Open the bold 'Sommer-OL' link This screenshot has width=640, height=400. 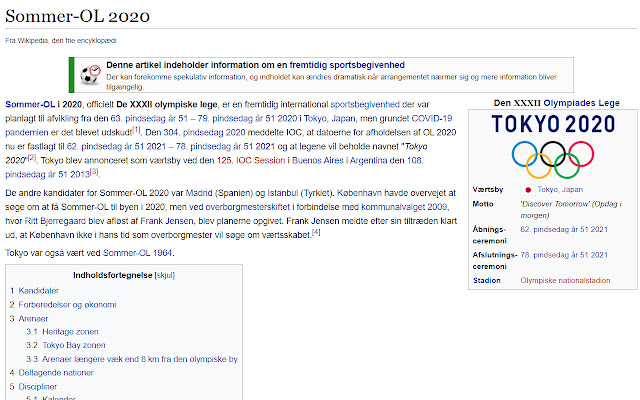(30, 104)
